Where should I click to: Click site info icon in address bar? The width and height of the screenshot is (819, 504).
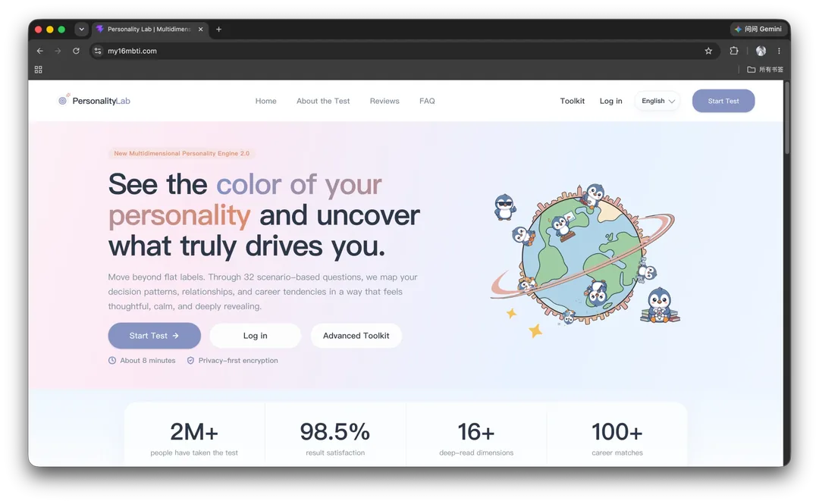98,51
